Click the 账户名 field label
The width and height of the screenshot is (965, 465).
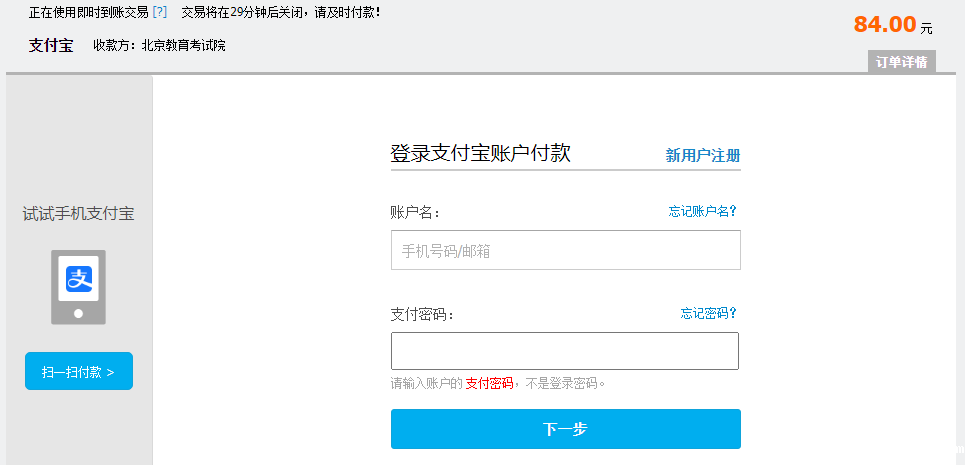click(415, 212)
